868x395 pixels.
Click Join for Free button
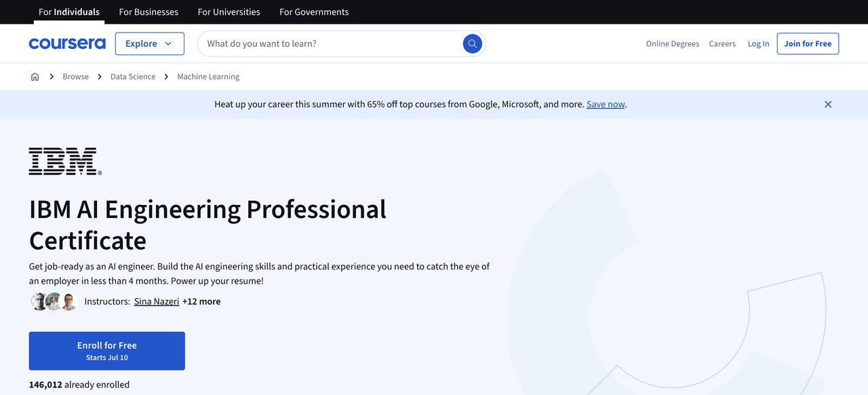(x=808, y=43)
